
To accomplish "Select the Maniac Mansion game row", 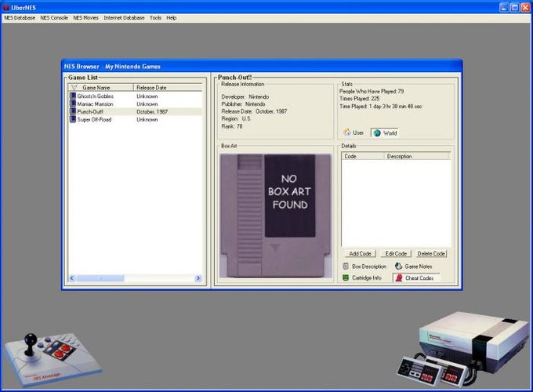I will pyautogui.click(x=136, y=104).
